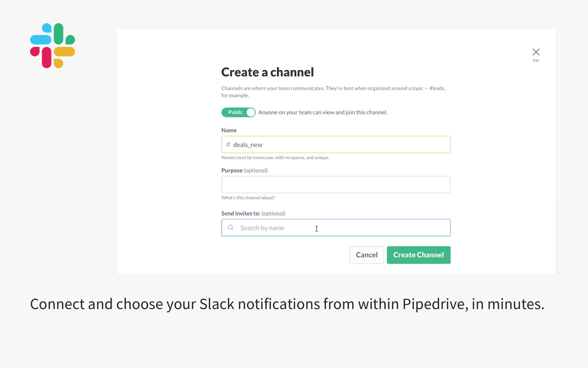Click the magnifying glass in the invite field

pos(231,227)
